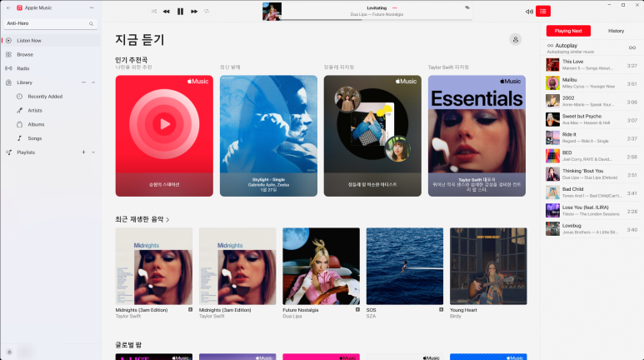Screen dimensions: 644x360
Task: Click the Dua Lipa artist link under Future Nostalgia
Action: (292, 316)
